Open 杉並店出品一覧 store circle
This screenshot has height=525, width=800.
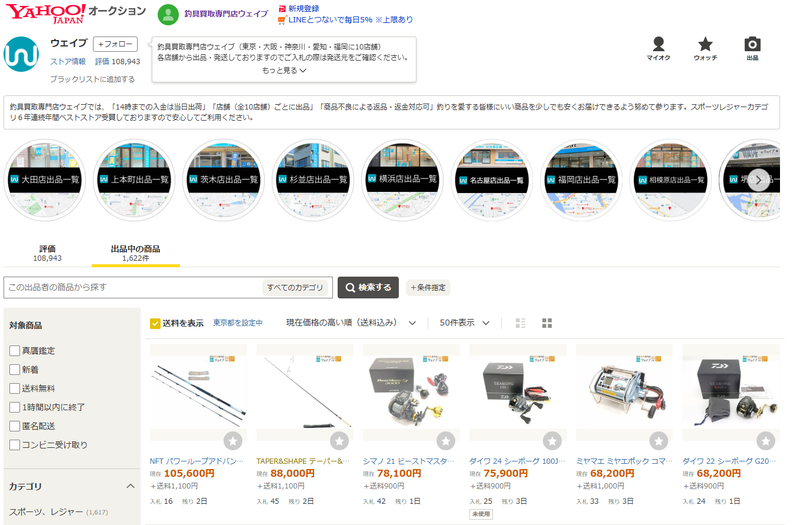click(313, 180)
